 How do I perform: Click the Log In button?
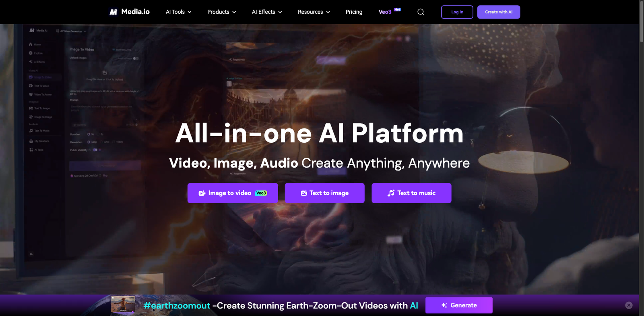[457, 12]
